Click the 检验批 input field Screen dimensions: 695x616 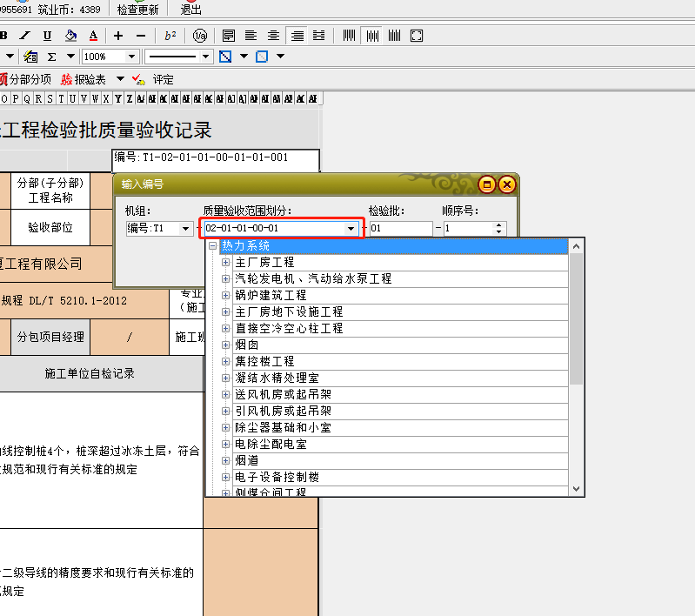(x=401, y=229)
